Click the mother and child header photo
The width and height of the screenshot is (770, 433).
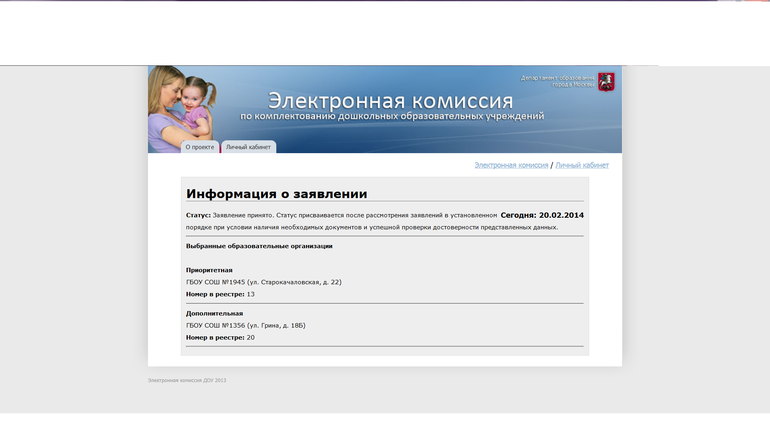click(x=185, y=105)
